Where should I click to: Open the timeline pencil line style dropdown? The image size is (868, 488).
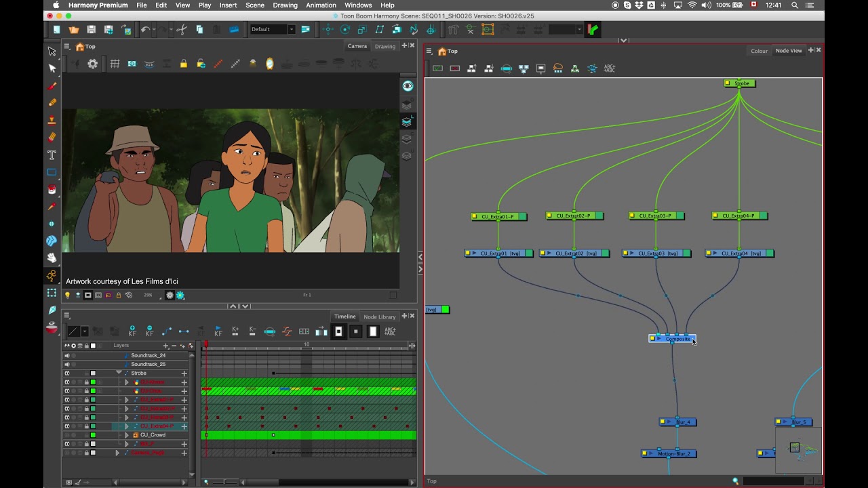85,331
